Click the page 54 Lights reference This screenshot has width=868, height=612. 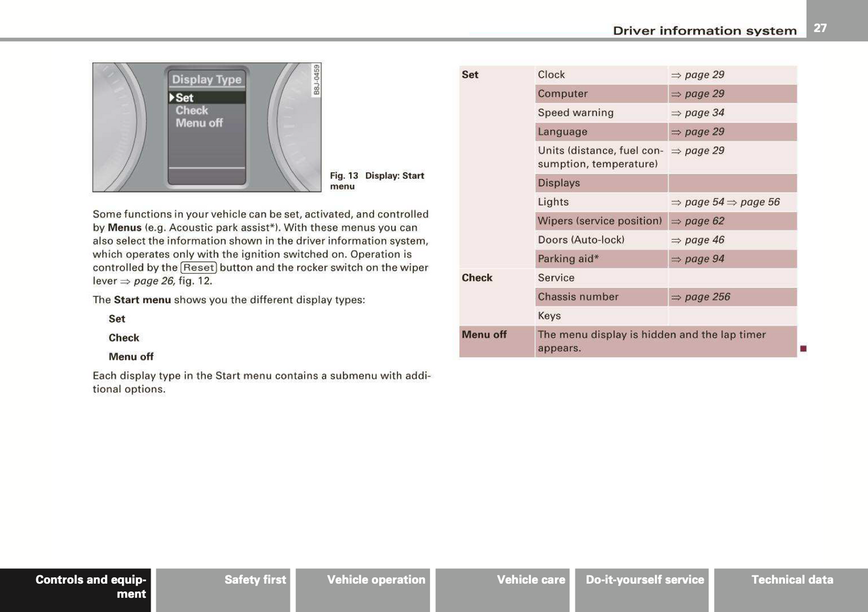(x=698, y=202)
